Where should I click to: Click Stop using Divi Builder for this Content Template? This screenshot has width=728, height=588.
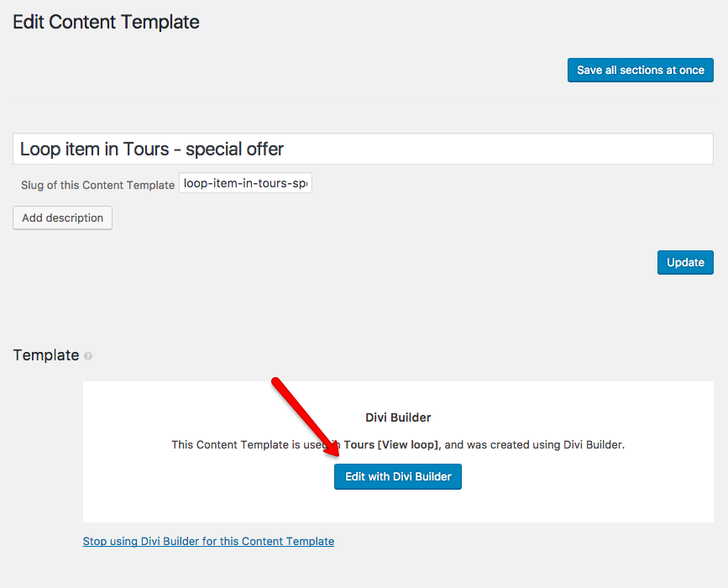coord(208,541)
